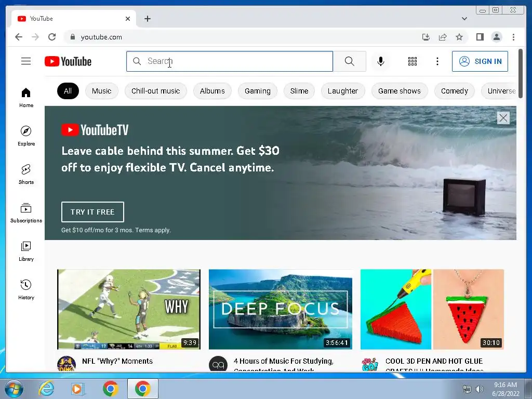Click TRY IT FREE button
This screenshot has width=532, height=399.
click(92, 212)
